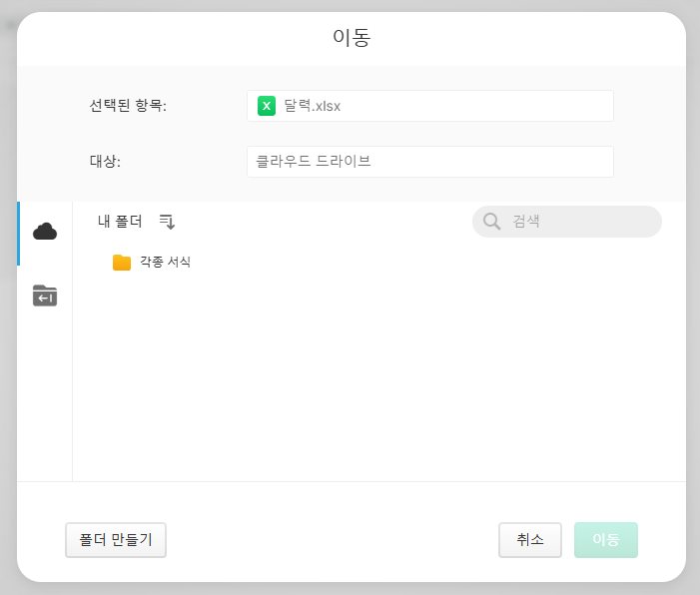Select the yellow 각종 서식 folder icon
Image resolution: width=700 pixels, height=595 pixels.
click(x=122, y=263)
